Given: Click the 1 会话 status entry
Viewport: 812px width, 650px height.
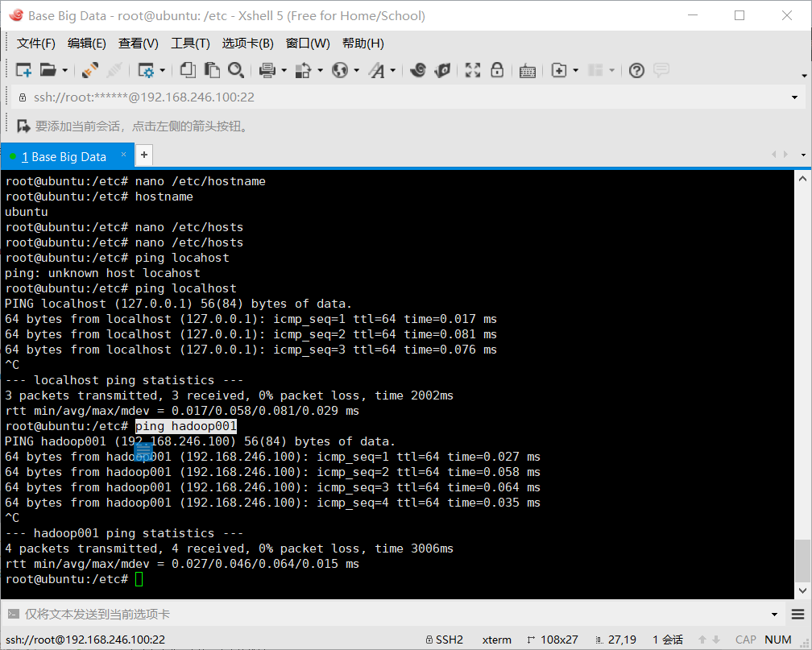Looking at the screenshot, I should tap(668, 640).
